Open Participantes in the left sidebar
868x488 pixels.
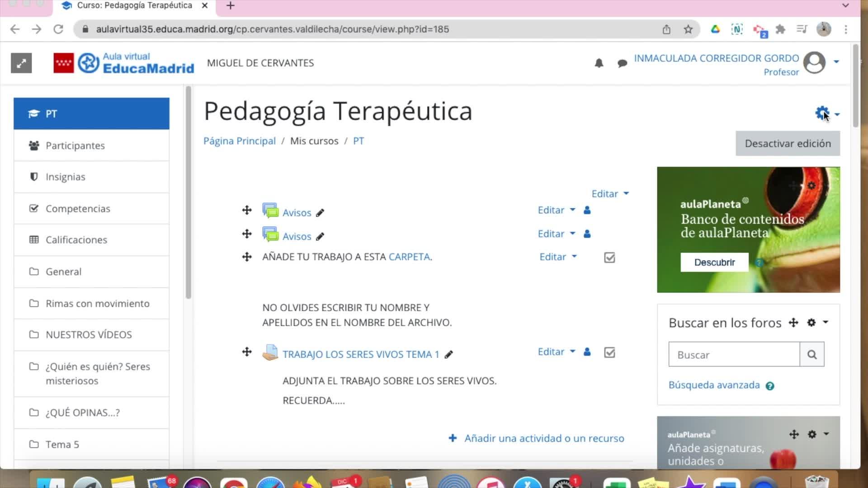(75, 145)
